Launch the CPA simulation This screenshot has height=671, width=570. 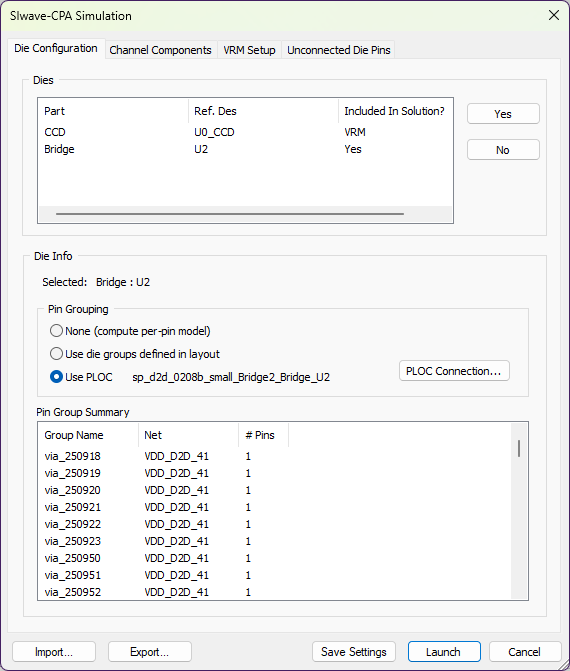[444, 652]
